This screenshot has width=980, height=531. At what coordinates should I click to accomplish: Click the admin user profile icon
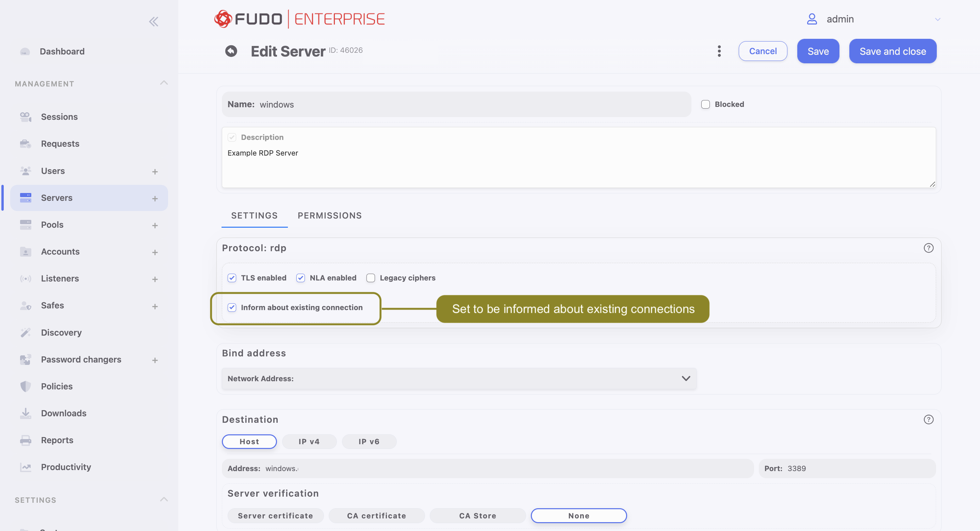coord(812,19)
